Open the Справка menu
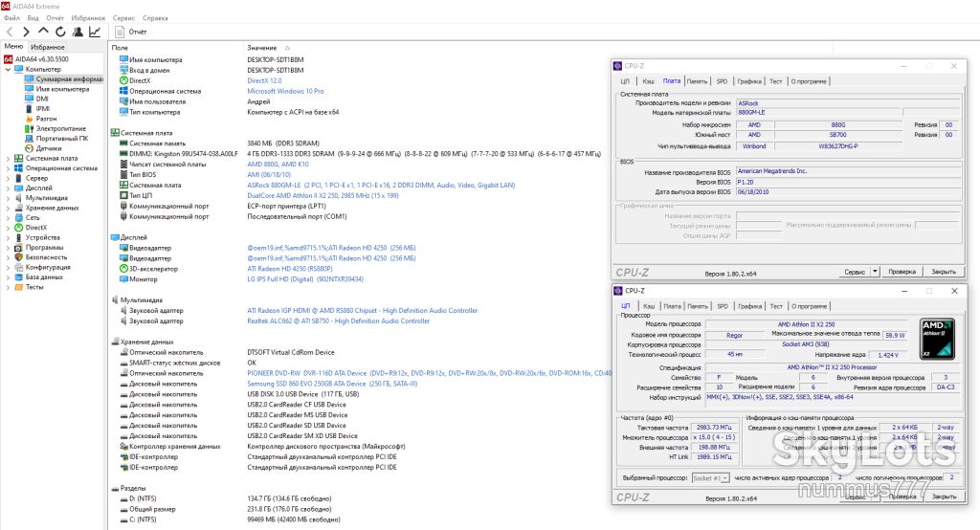Screen dimensions: 980x530 click(x=155, y=18)
